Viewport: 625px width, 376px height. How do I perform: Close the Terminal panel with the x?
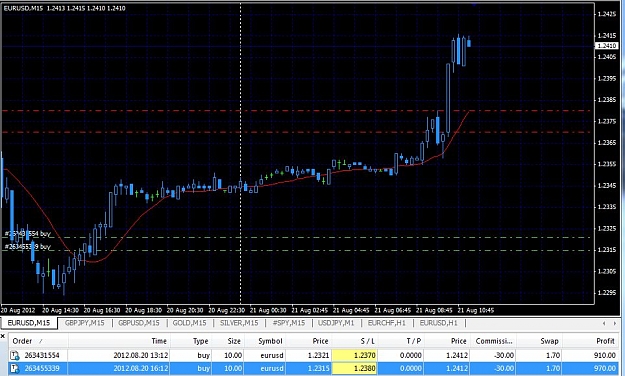pyautogui.click(x=3, y=337)
